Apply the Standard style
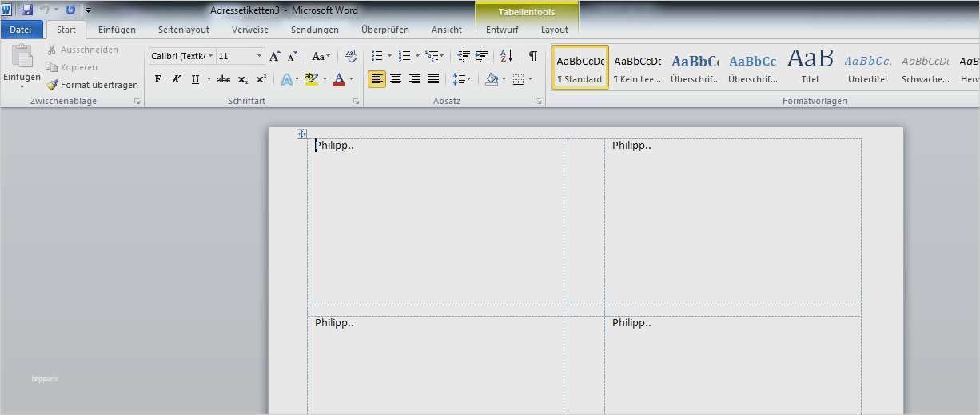The width and height of the screenshot is (980, 415). click(580, 67)
